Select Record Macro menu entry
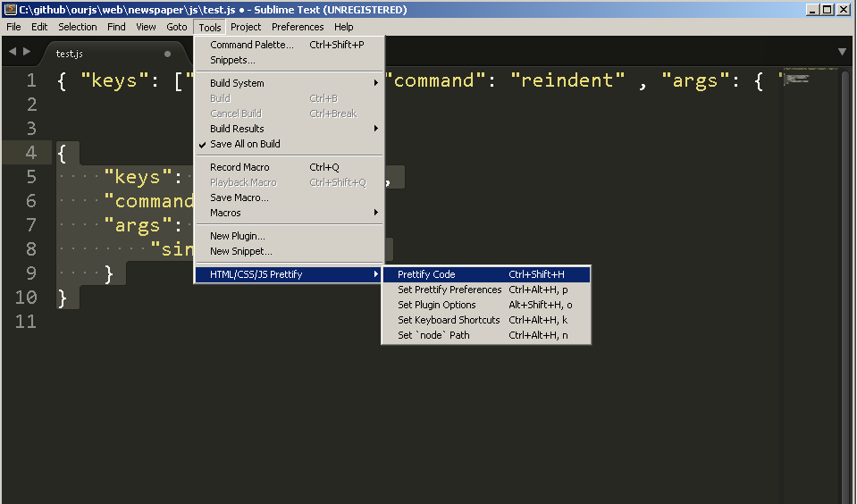The width and height of the screenshot is (857, 504). point(290,167)
